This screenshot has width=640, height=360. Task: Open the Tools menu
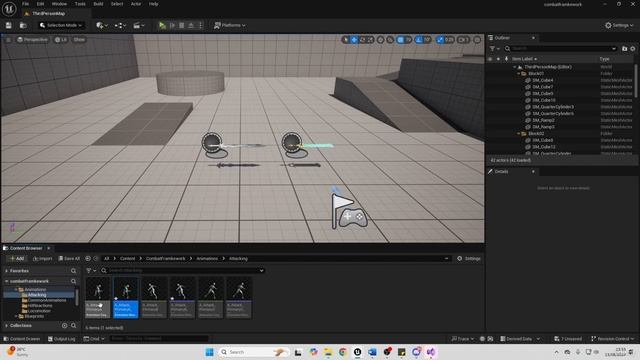click(x=80, y=4)
